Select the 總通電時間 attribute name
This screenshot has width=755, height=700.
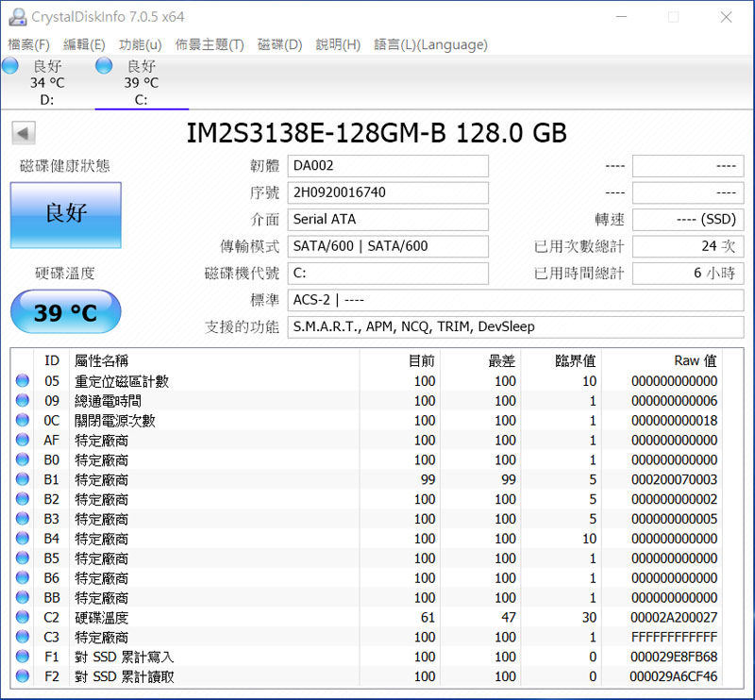108,401
